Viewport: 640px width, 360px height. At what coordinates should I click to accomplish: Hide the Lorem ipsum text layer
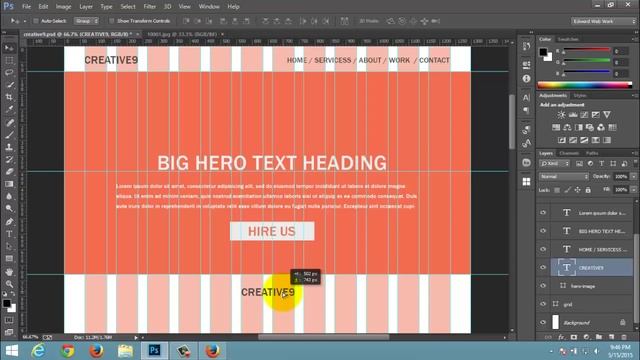coord(543,213)
